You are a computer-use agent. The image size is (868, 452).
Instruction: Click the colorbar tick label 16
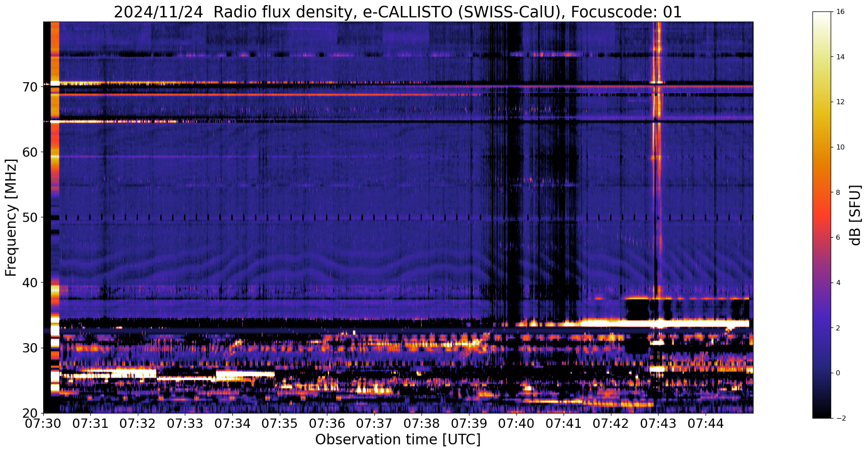coord(840,11)
